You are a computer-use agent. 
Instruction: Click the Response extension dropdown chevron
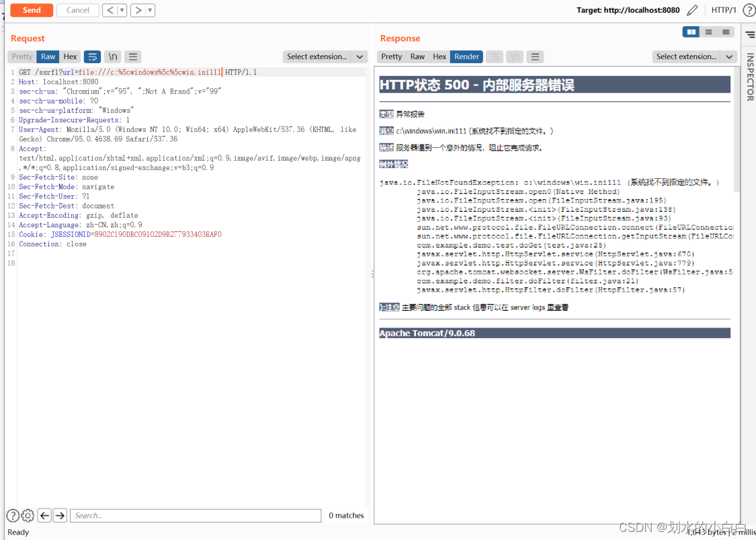[728, 56]
